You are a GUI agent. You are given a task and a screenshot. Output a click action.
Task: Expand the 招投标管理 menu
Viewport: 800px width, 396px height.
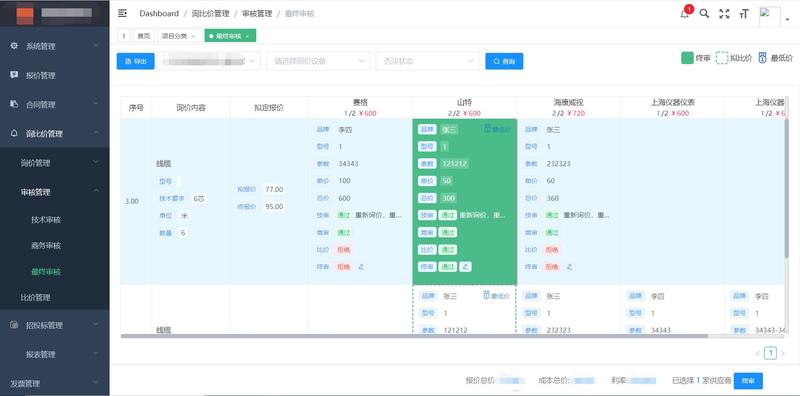55,325
